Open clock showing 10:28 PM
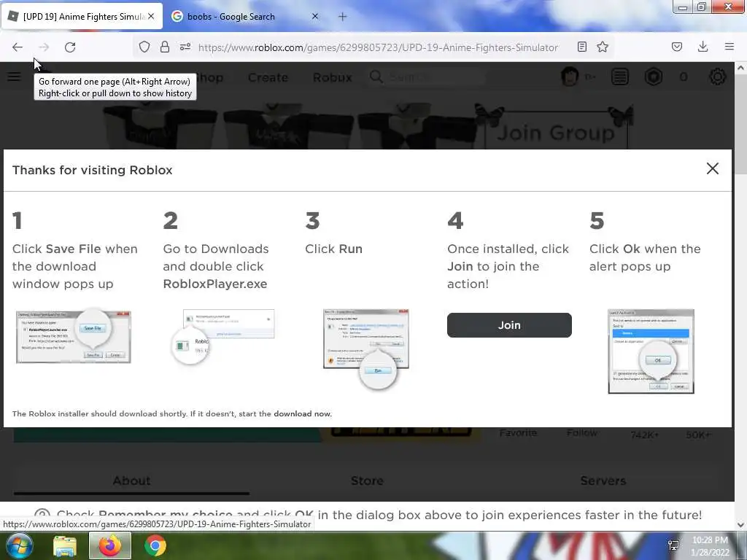This screenshot has width=747, height=560. pos(711,546)
